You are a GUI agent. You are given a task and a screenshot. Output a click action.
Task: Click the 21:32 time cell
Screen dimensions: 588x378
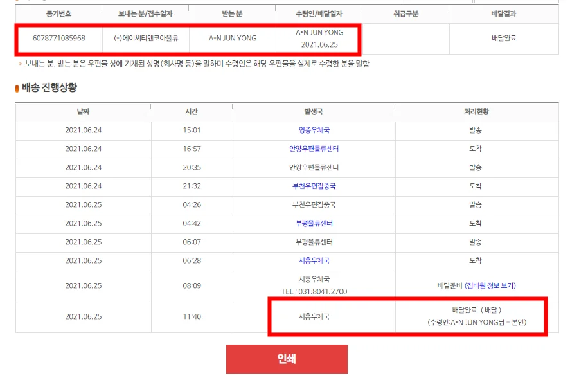click(192, 186)
